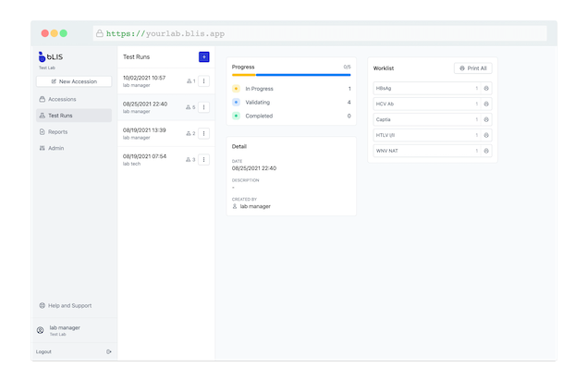Viewport: 588px width, 381px height.
Task: Click the printer icon for HTLV I/II
Action: tap(486, 135)
